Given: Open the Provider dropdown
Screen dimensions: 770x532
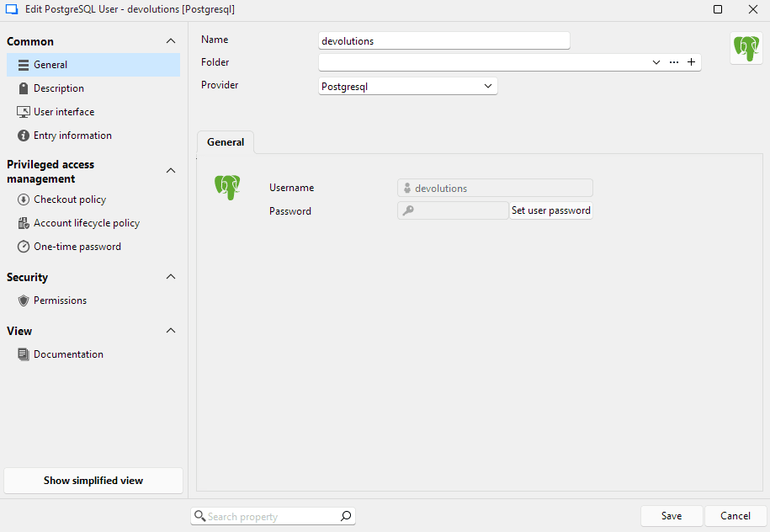Looking at the screenshot, I should point(488,85).
